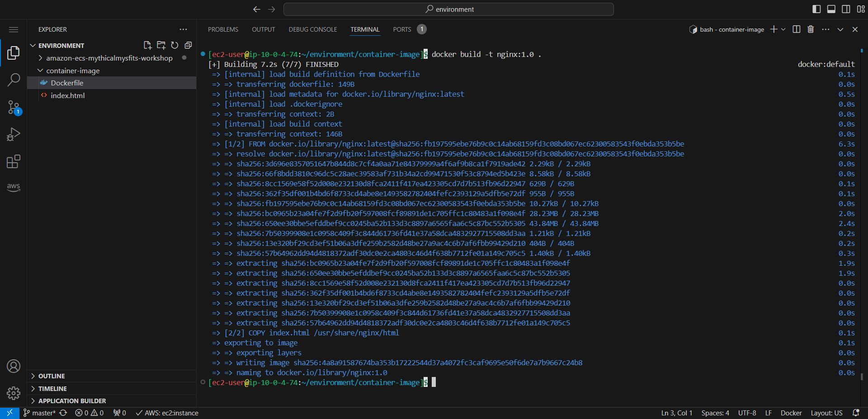This screenshot has height=419, width=868.
Task: Open the terminal launch profile dropdown
Action: coord(783,29)
